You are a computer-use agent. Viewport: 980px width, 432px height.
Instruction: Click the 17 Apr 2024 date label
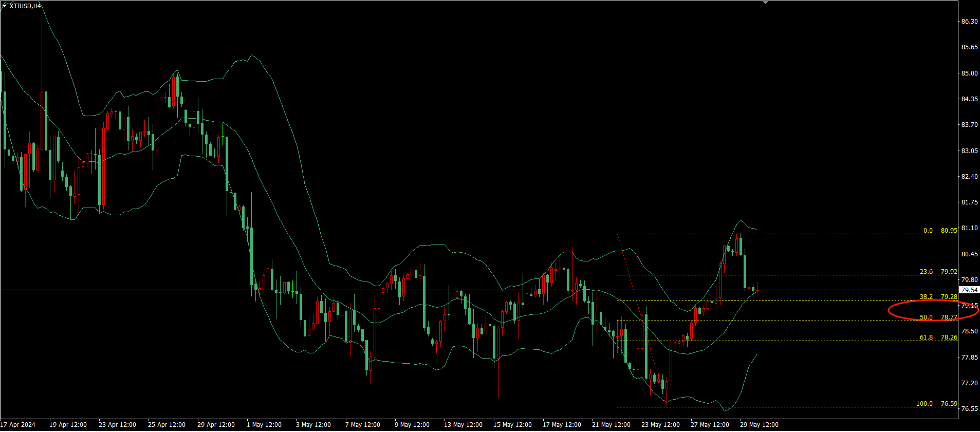18,425
